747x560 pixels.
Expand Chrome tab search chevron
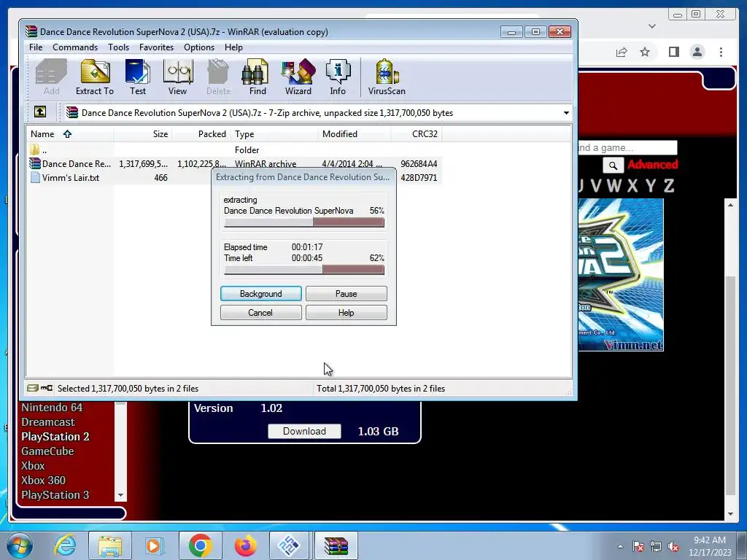[x=652, y=26]
